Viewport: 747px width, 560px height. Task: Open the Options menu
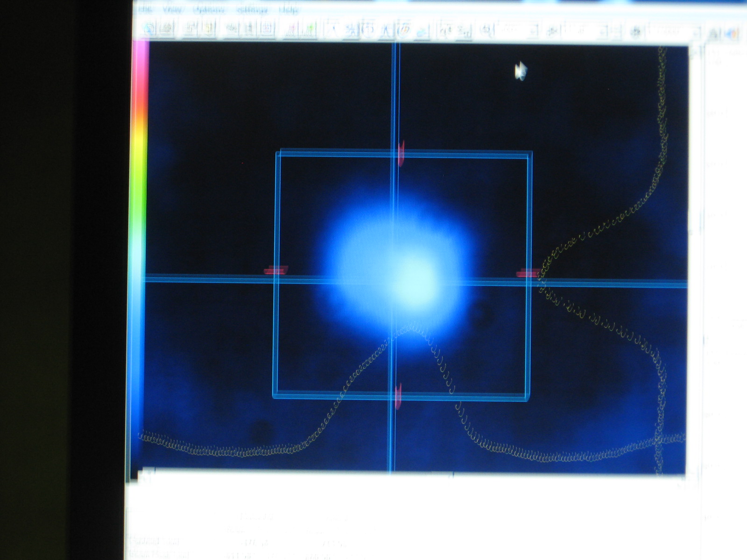209,9
